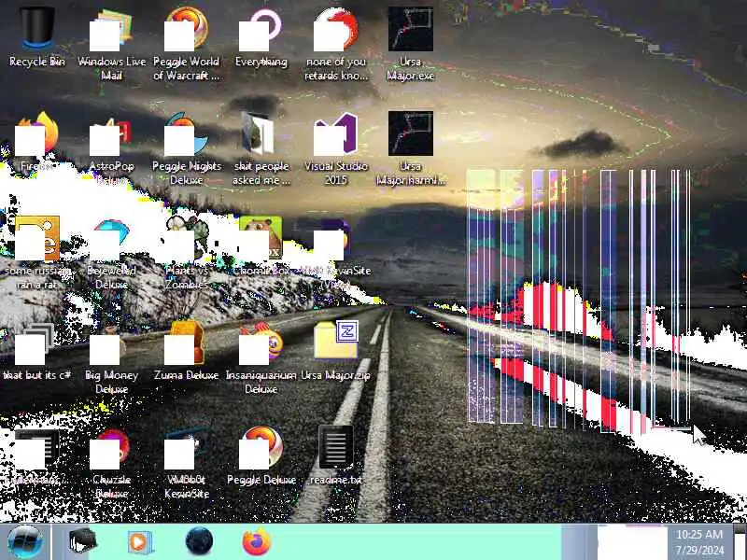Click the black box taskbar icon

point(82,541)
